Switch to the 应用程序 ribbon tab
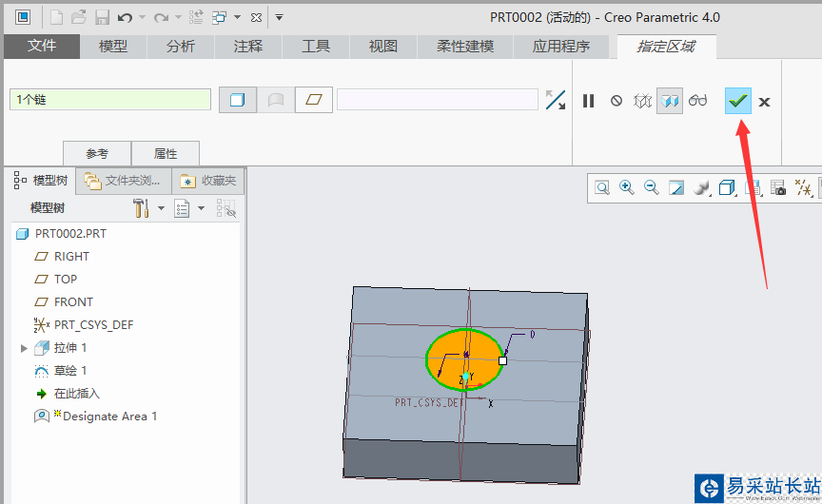The image size is (822, 504). pyautogui.click(x=561, y=46)
